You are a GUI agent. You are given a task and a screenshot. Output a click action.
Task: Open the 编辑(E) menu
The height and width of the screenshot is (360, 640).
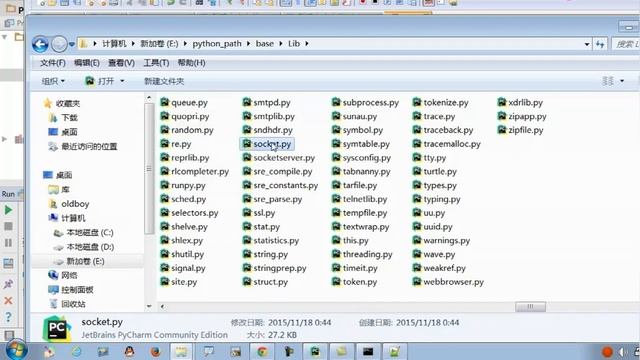pos(87,63)
